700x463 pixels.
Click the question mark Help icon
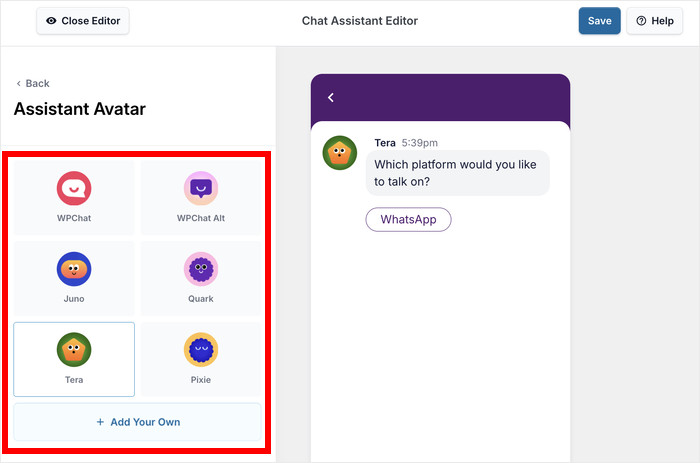tap(642, 21)
